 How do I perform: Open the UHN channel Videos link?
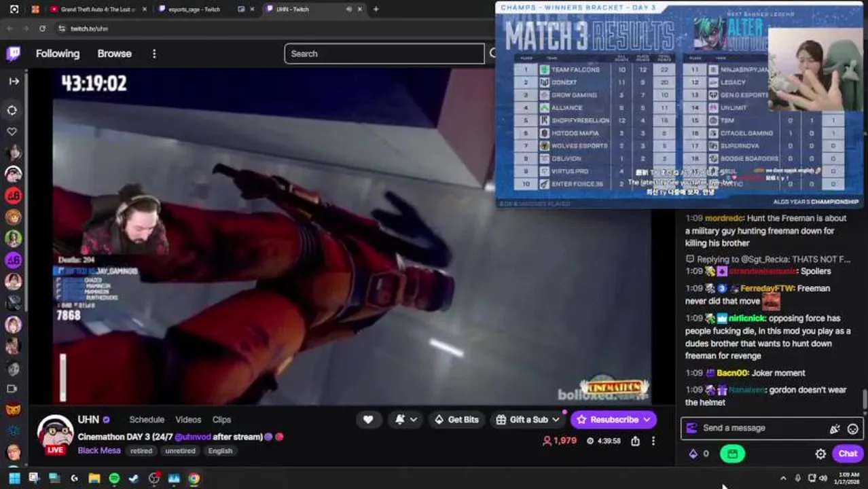[x=188, y=420]
